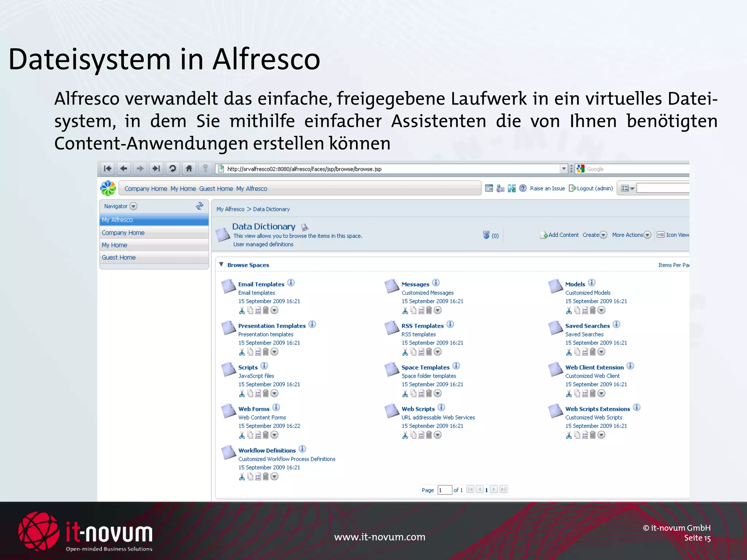
Task: Show info for Workflow Definitions
Action: (302, 449)
